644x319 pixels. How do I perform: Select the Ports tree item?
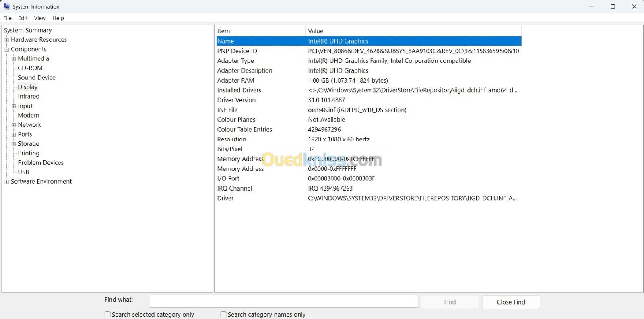tap(25, 134)
